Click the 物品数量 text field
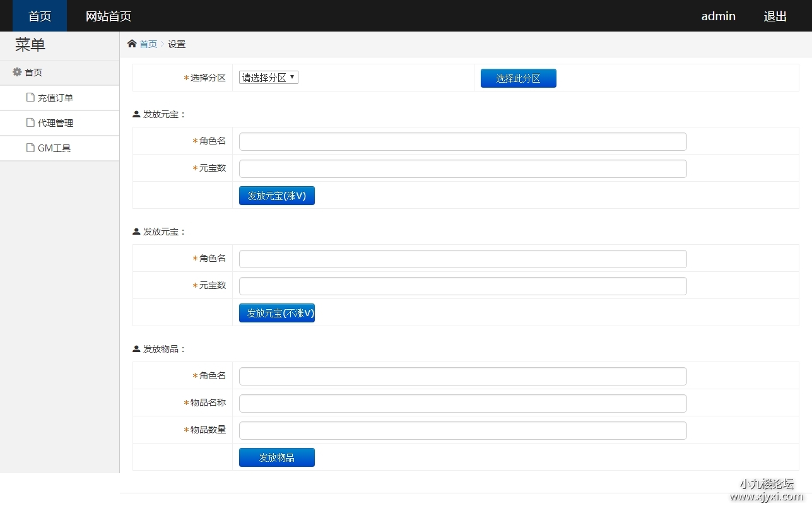 click(462, 430)
